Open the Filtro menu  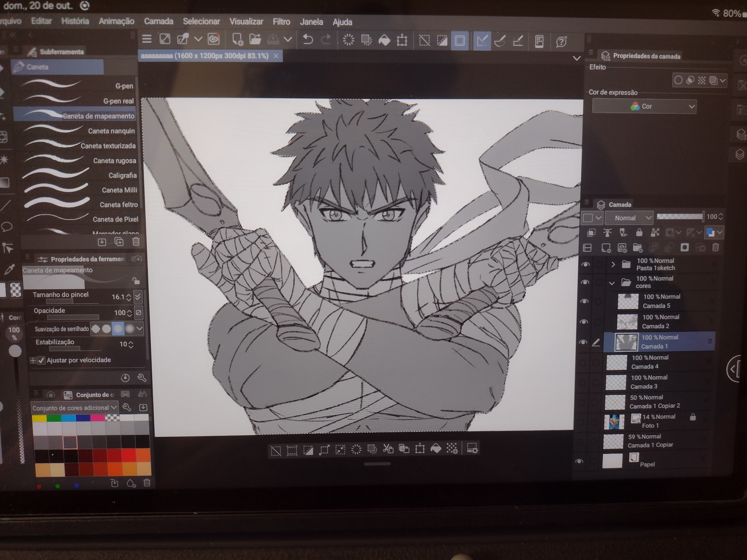point(281,22)
